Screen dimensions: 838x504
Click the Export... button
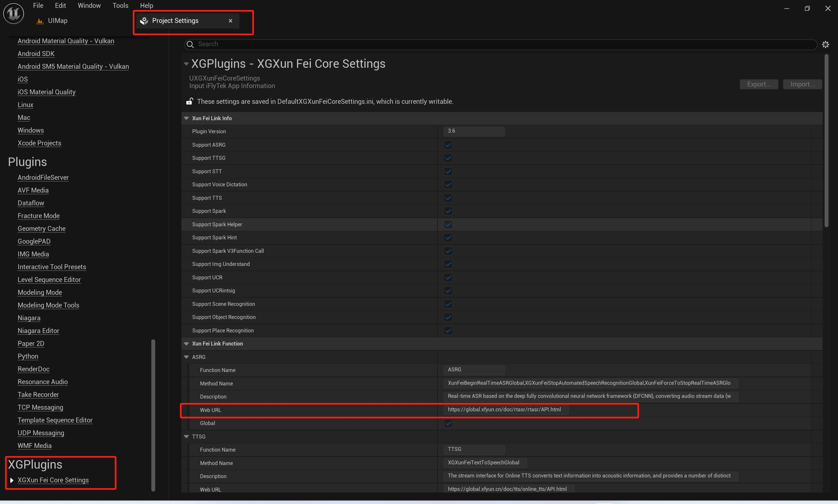click(x=758, y=84)
